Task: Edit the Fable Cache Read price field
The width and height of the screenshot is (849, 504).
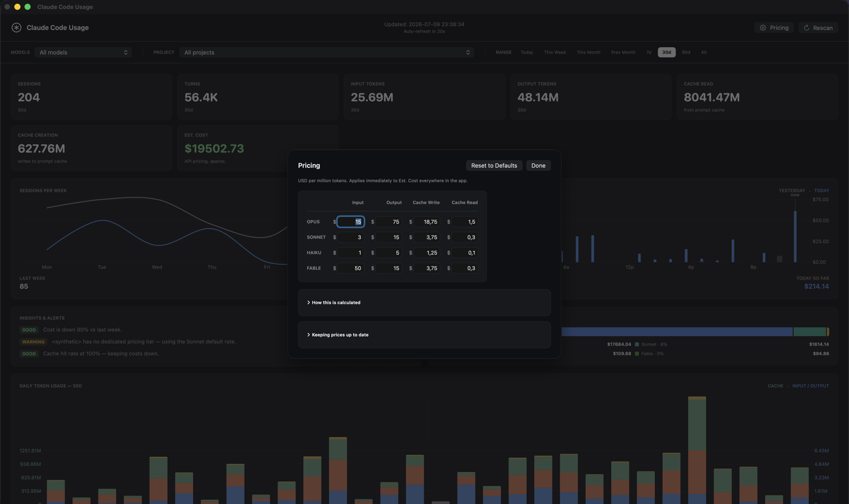Action: (x=465, y=268)
